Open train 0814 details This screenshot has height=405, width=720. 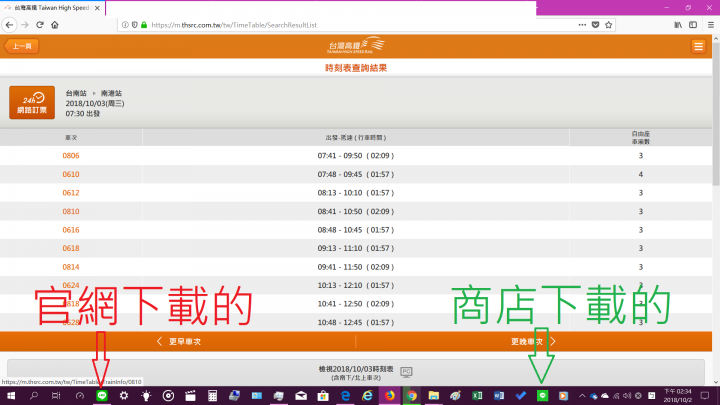click(x=71, y=267)
